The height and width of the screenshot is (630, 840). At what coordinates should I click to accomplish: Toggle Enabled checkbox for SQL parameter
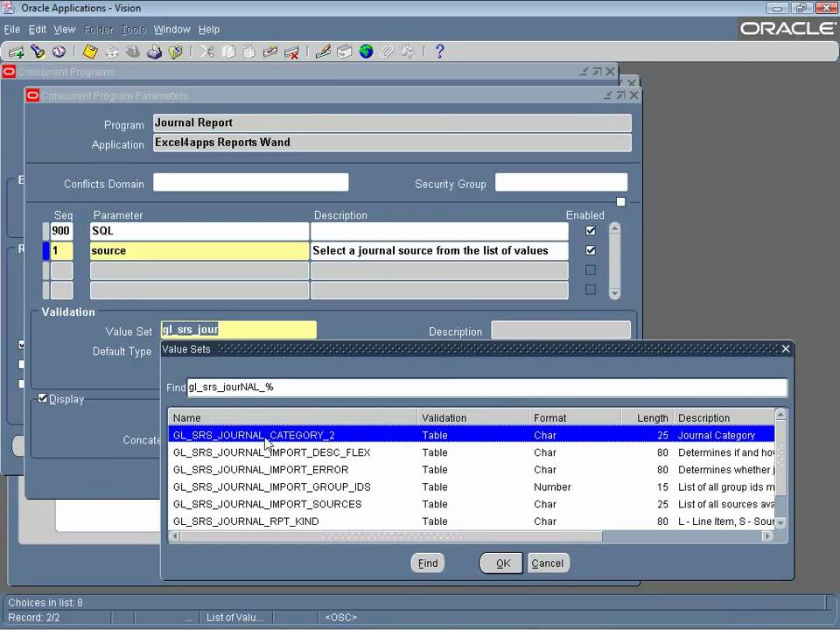tap(591, 231)
